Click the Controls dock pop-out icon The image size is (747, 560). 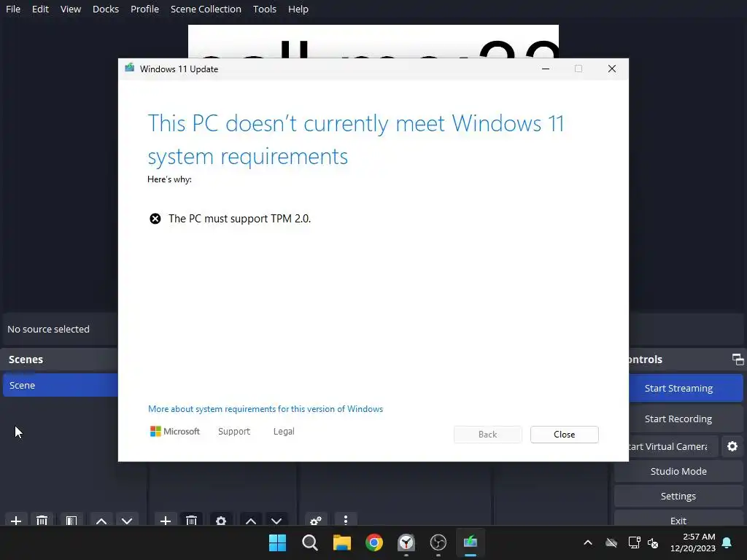click(738, 359)
